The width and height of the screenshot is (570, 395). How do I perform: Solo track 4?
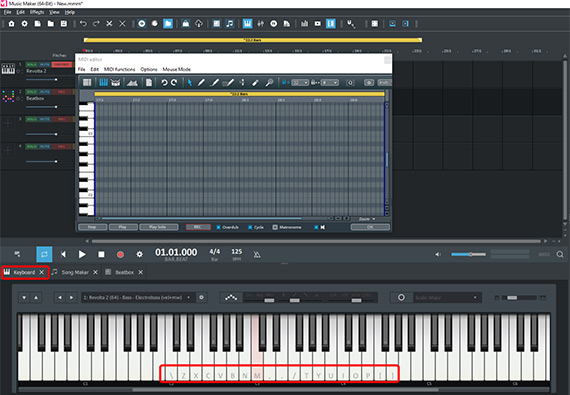pos(32,146)
